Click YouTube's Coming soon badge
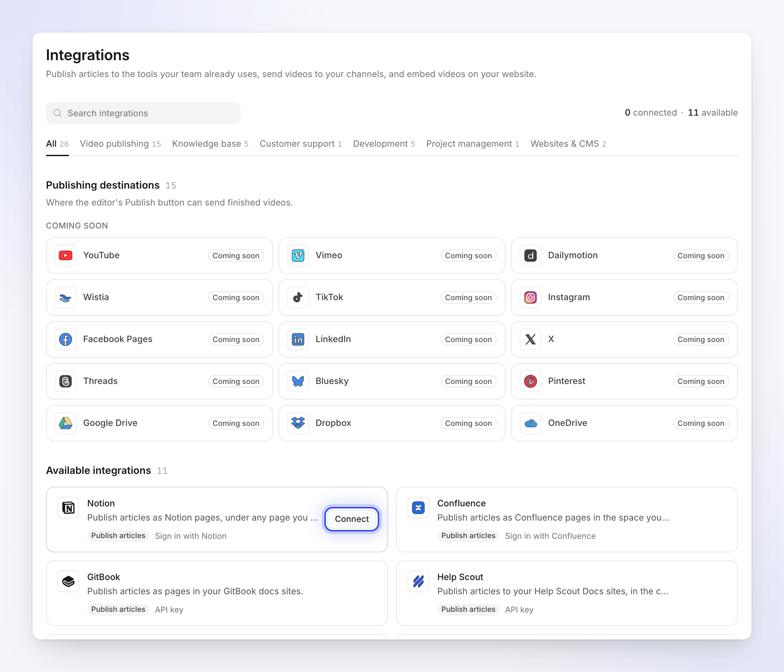Image resolution: width=784 pixels, height=672 pixels. pyautogui.click(x=236, y=256)
